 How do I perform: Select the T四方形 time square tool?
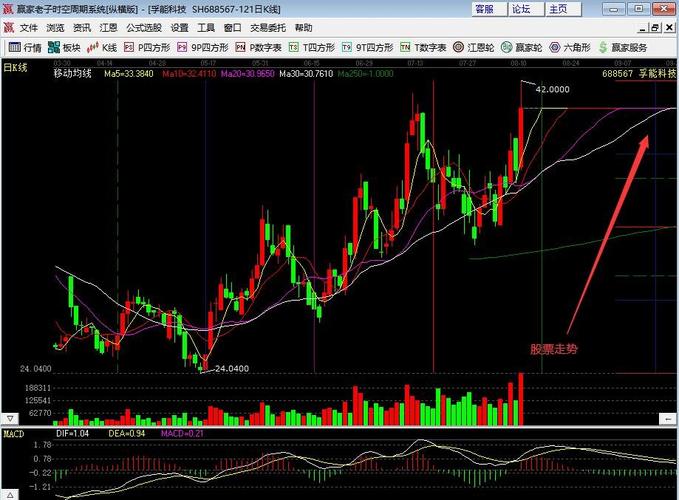tap(313, 47)
